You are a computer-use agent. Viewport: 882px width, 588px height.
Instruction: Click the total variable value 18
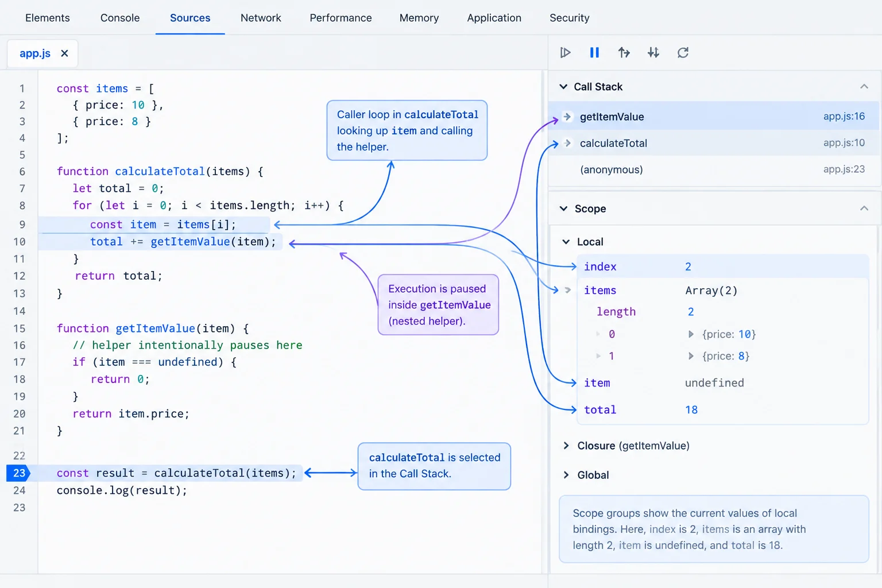point(691,410)
